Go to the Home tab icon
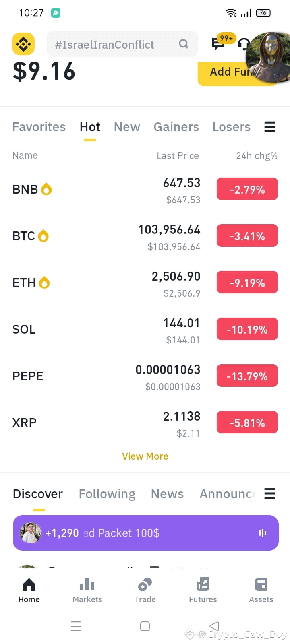The height and width of the screenshot is (644, 290). click(x=29, y=584)
